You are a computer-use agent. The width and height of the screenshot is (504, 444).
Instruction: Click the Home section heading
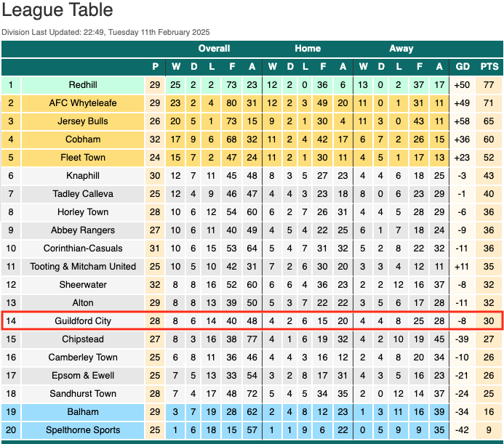coord(308,49)
